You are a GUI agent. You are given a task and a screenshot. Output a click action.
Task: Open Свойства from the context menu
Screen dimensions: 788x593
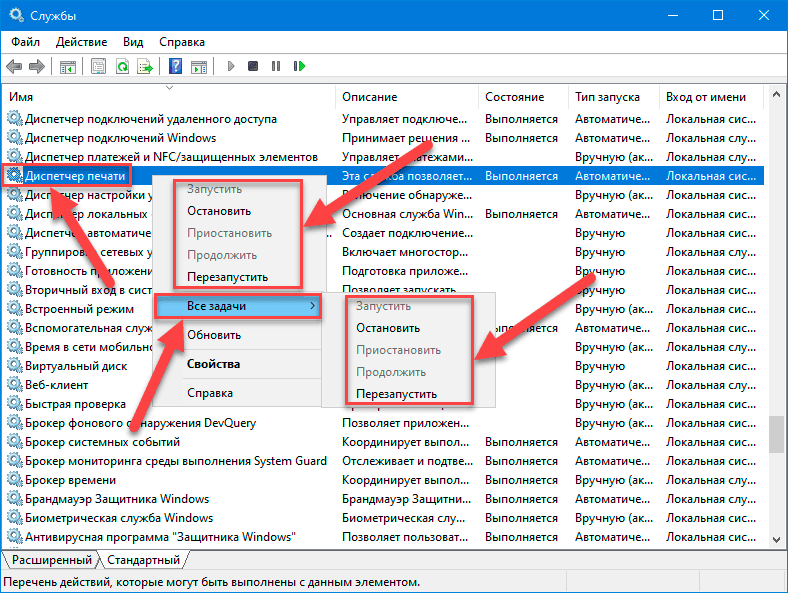click(x=213, y=364)
